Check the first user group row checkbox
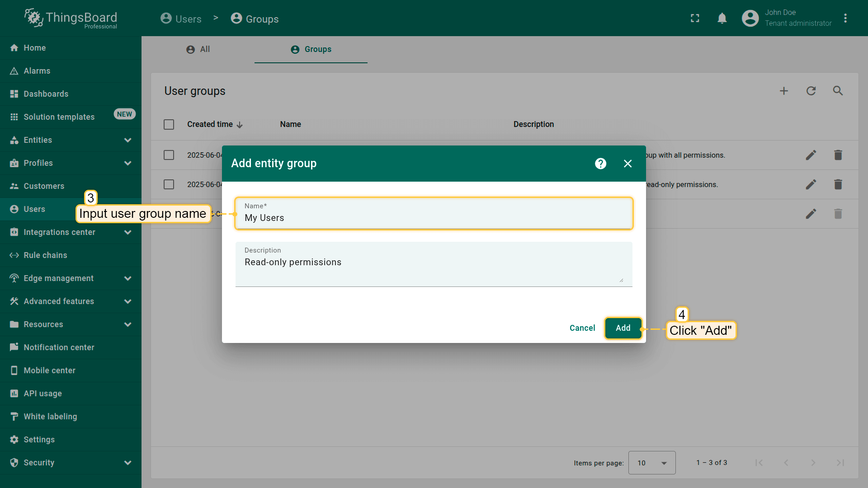 pos(169,155)
